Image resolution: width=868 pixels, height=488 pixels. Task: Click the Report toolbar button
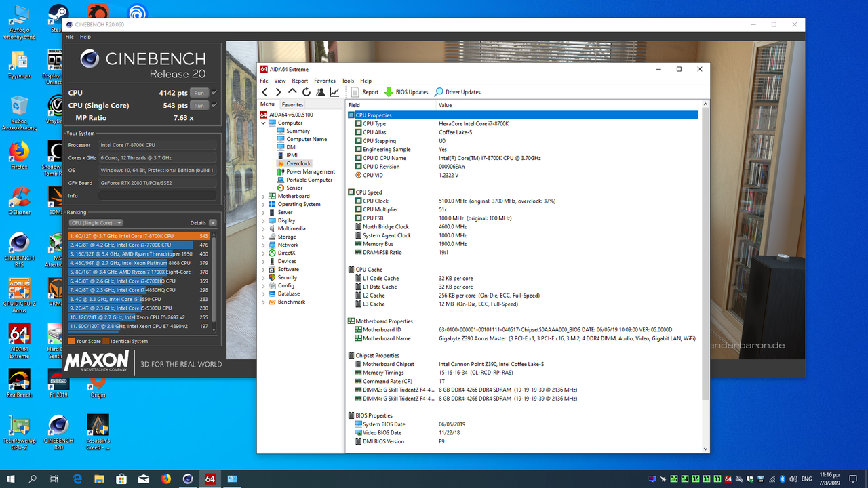click(x=365, y=92)
